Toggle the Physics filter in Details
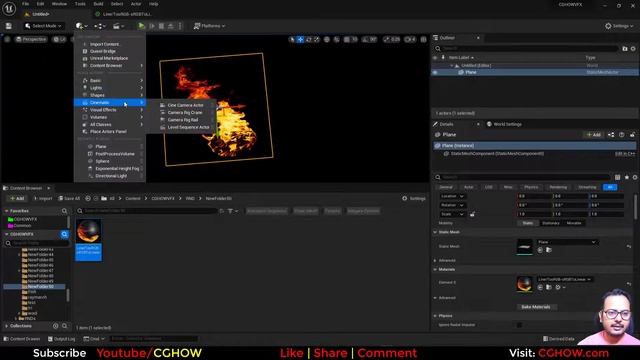Viewport: 640px width, 360px height. tap(531, 187)
